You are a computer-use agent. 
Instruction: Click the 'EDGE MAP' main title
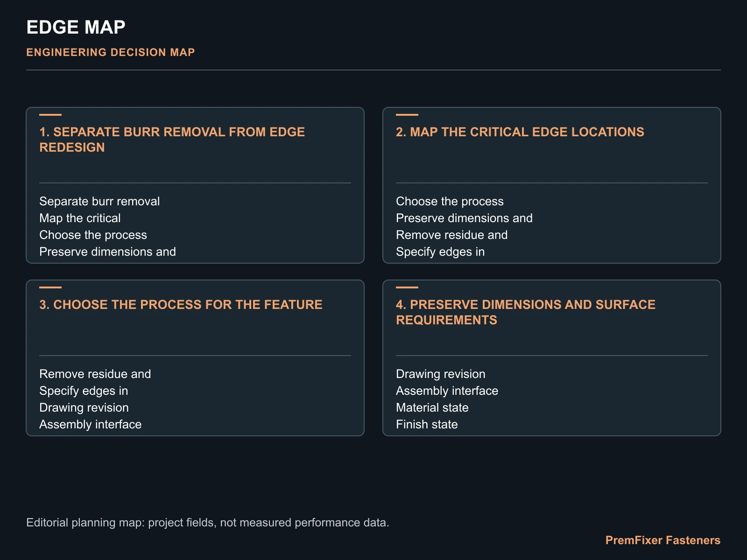coord(76,28)
